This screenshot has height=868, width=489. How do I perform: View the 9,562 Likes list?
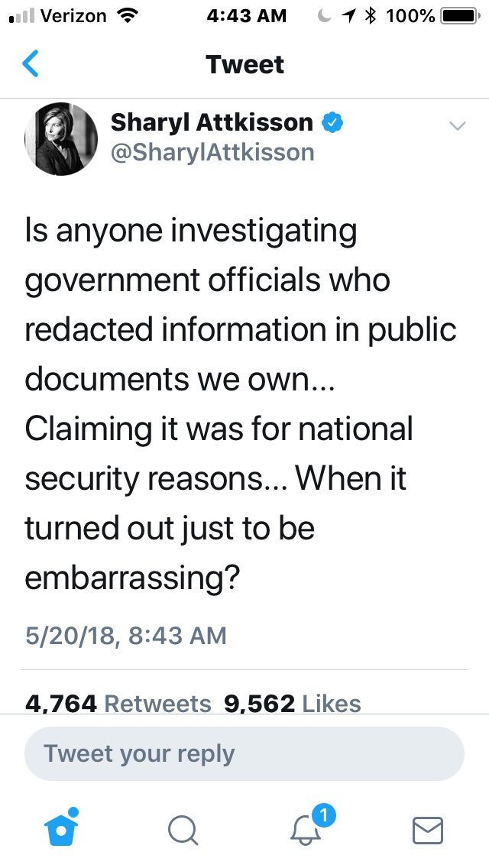(292, 703)
